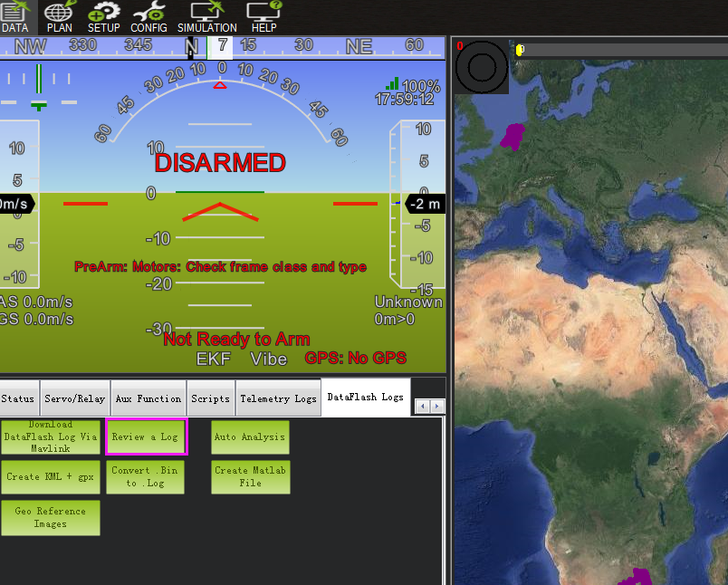Click the purple marker over northern Europe
Image resolution: width=728 pixels, height=585 pixels.
[513, 136]
